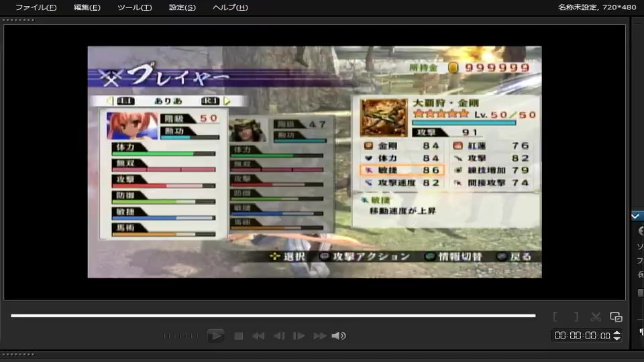Enlarge the preview window with the resize icon
The width and height of the screenshot is (644, 362).
tap(616, 317)
